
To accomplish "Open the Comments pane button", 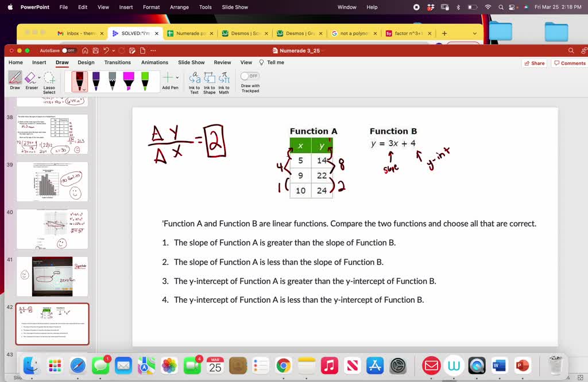I will [x=569, y=63].
